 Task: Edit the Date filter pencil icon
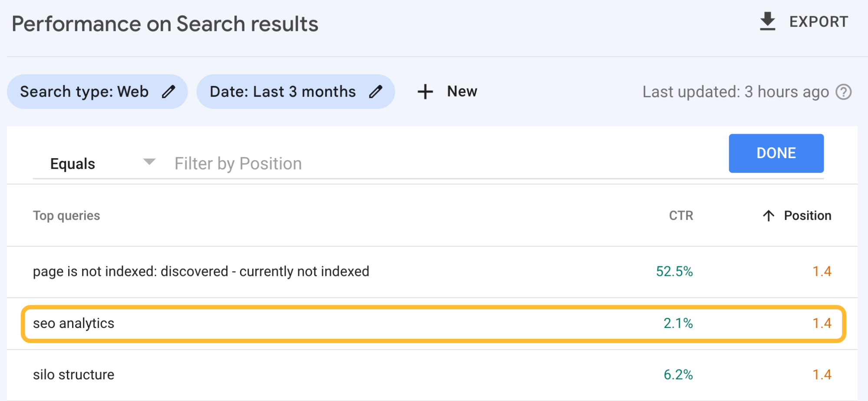click(376, 92)
